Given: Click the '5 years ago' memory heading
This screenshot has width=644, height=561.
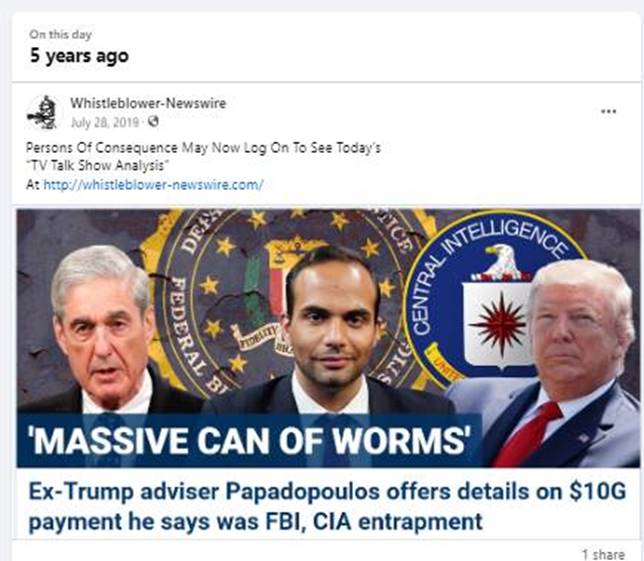Looking at the screenshot, I should pos(79,56).
